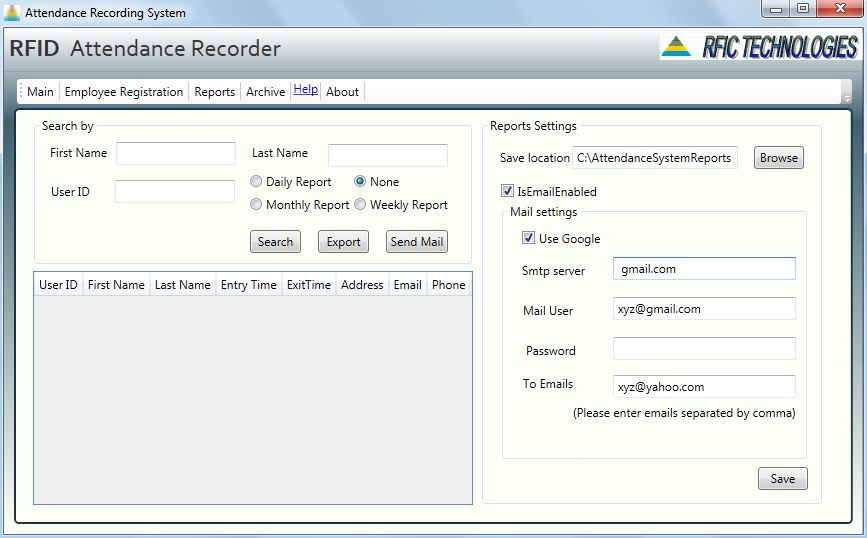Open the Reports menu

coord(215,92)
